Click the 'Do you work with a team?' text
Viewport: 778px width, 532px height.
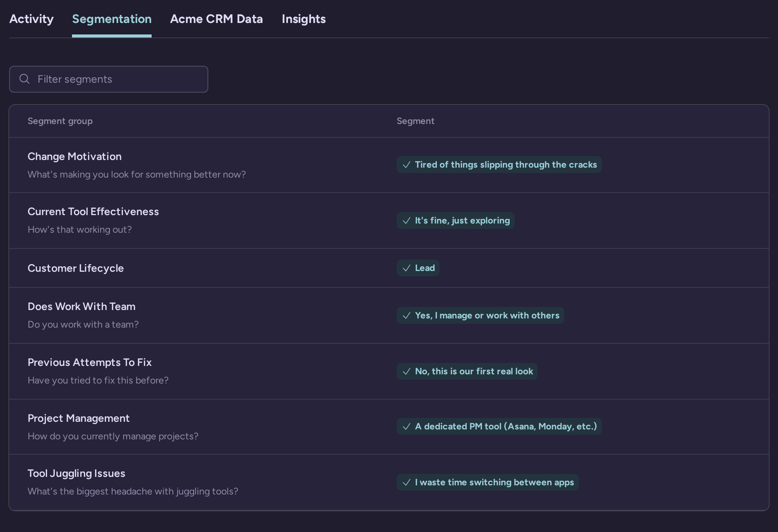pyautogui.click(x=83, y=325)
